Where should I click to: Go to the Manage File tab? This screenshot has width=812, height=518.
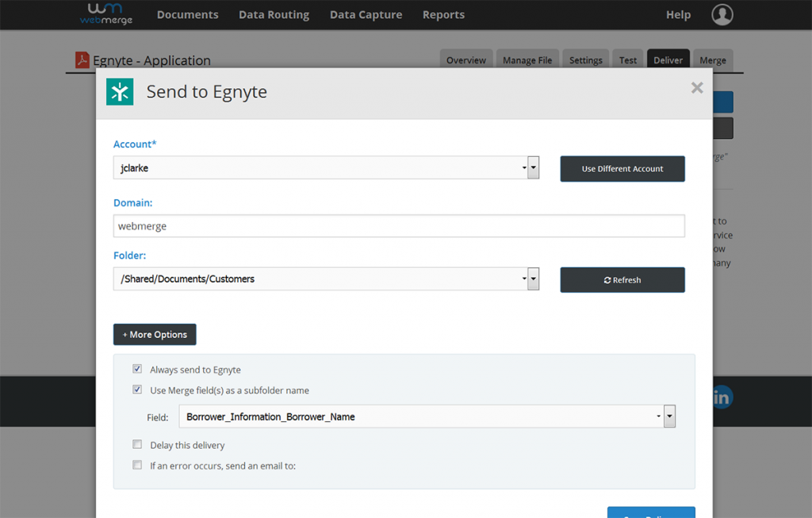(527, 60)
